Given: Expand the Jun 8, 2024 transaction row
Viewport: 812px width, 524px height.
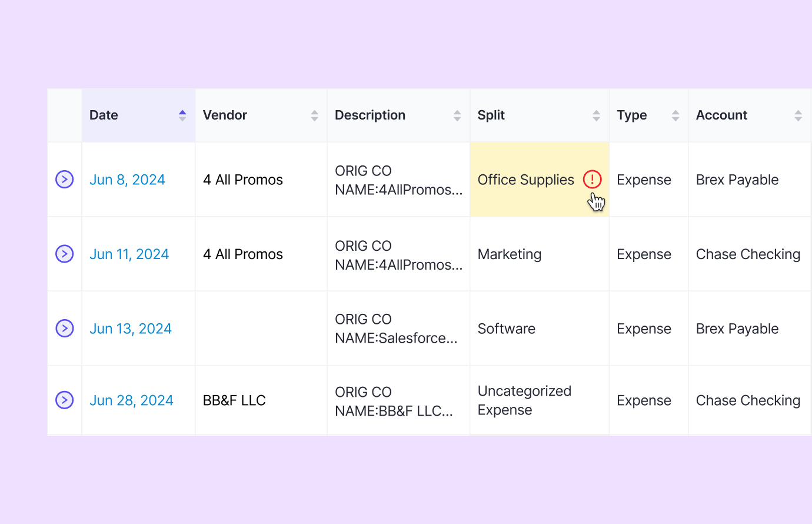Looking at the screenshot, I should click(65, 180).
